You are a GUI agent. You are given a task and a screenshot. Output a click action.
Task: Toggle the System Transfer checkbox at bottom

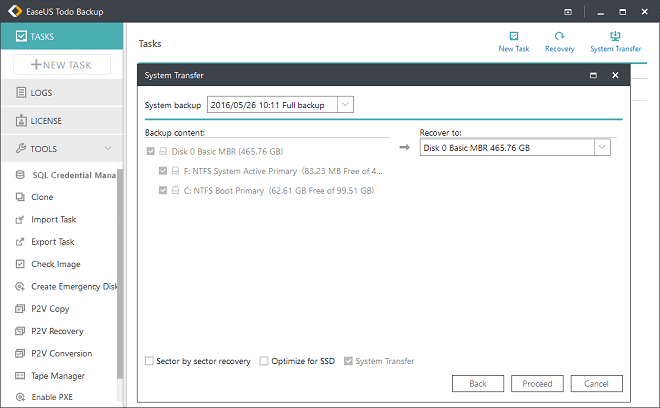click(x=348, y=361)
